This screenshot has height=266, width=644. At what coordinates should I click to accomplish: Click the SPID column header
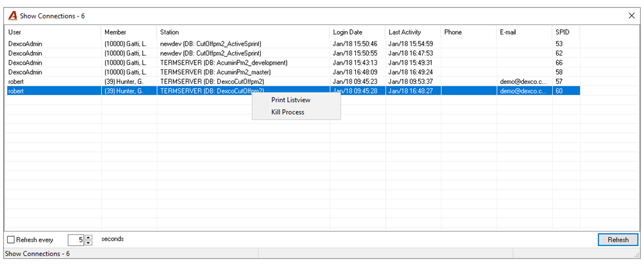pos(566,32)
